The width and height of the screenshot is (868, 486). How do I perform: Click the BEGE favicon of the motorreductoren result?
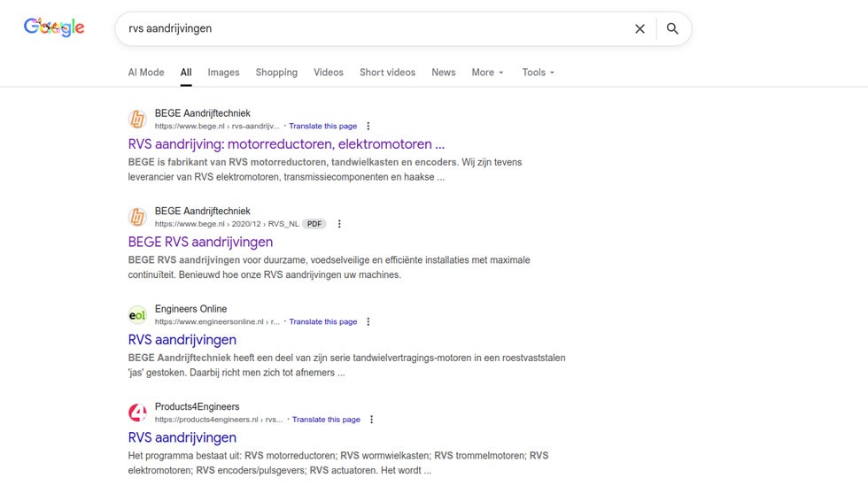pyautogui.click(x=137, y=119)
